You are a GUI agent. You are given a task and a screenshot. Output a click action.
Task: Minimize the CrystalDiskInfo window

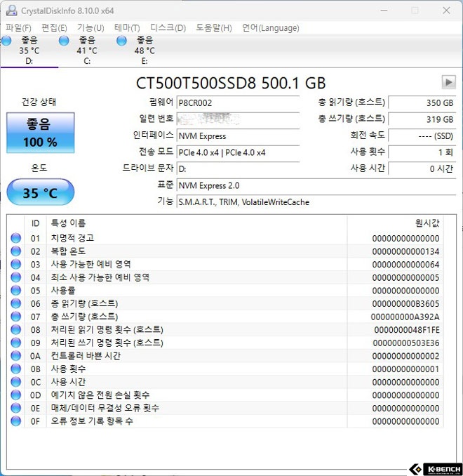(384, 11)
